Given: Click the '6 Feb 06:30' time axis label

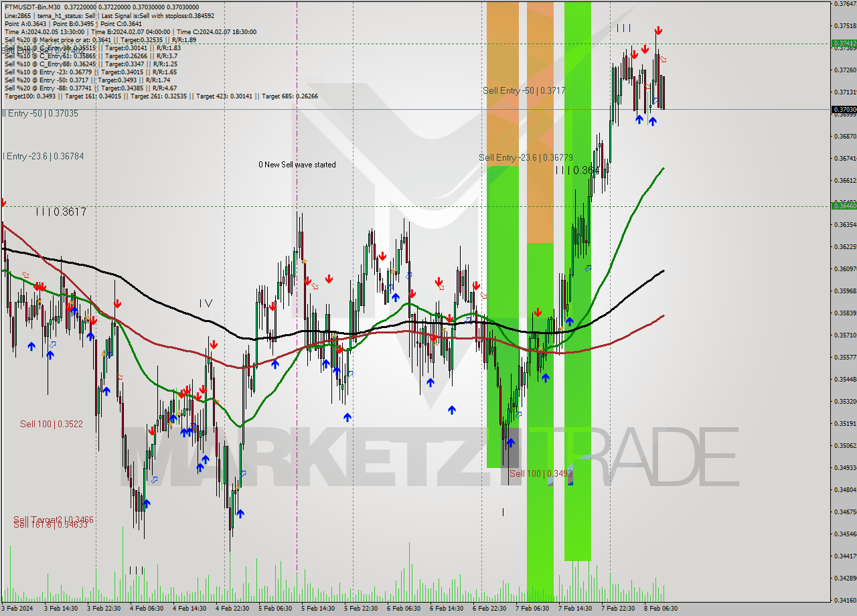Looking at the screenshot, I should coord(404,609).
